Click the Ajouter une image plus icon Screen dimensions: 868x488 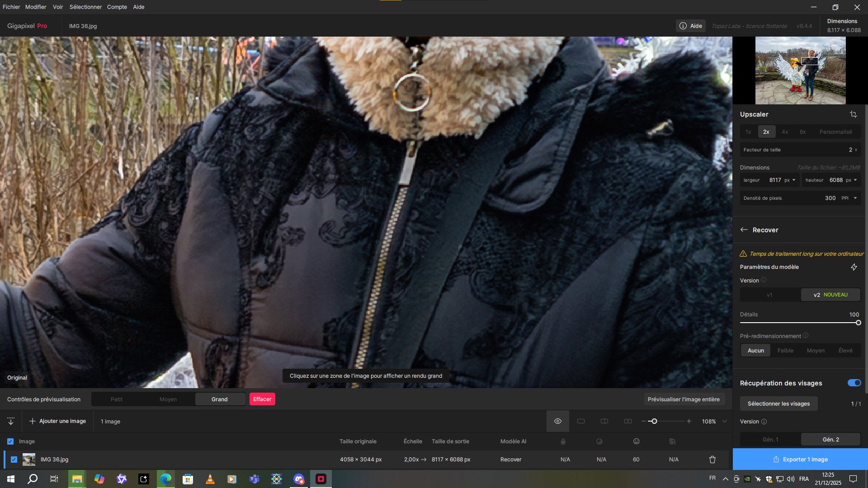(x=33, y=421)
